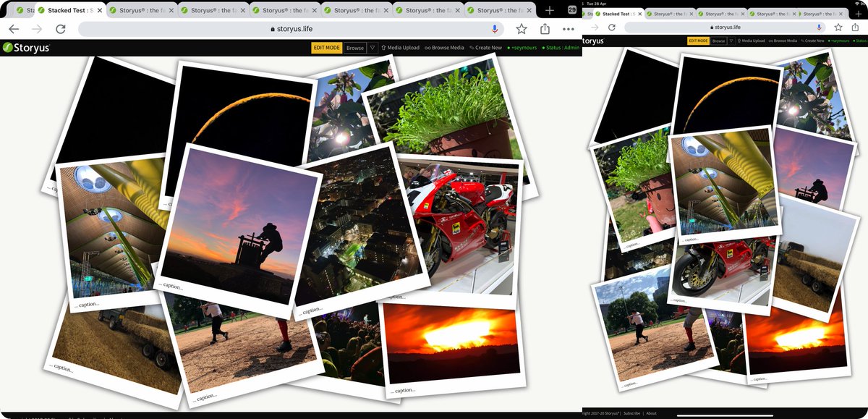Focus the storyus.life address bar in right window

[x=726, y=27]
